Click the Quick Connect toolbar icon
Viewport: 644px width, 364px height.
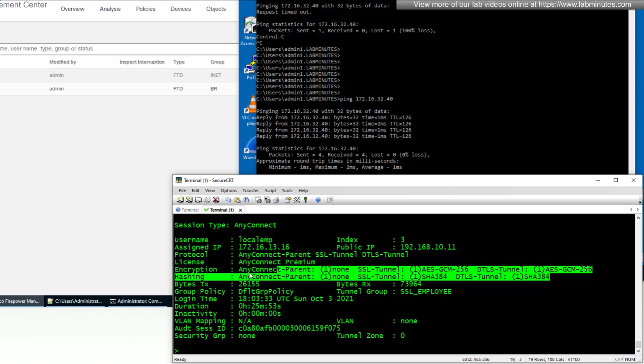(x=189, y=200)
